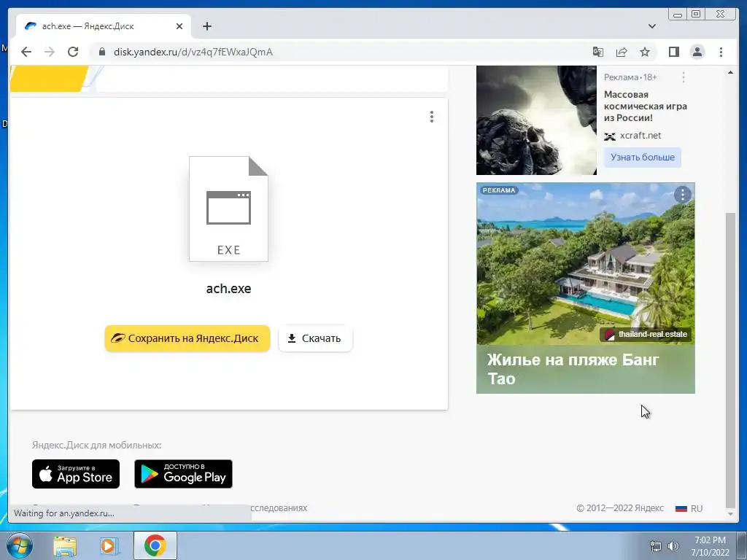Switch language via the RU flag
The height and width of the screenshot is (560, 747).
point(689,508)
